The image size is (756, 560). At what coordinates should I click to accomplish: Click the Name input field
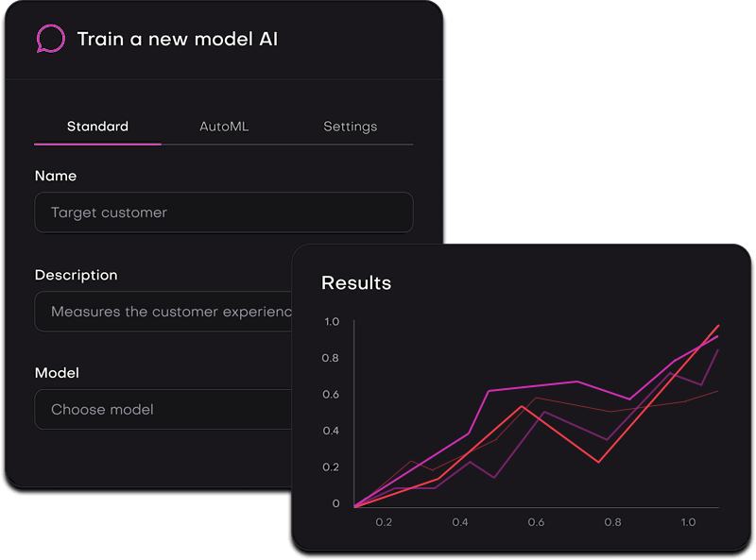click(x=224, y=212)
